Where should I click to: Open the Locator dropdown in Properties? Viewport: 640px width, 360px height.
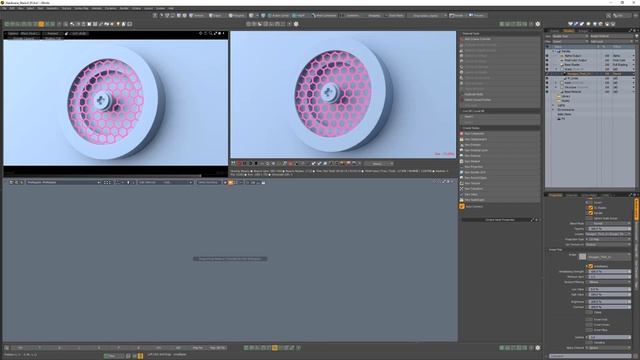[608, 234]
